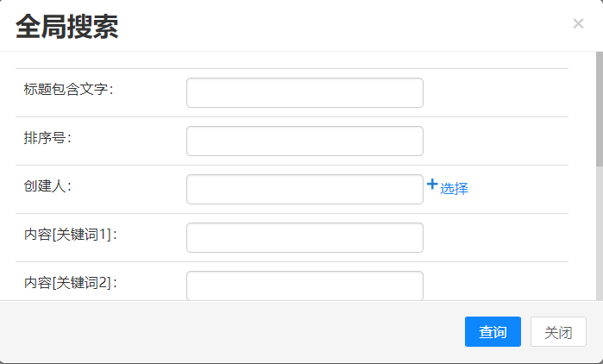Click the 标题包含文字 field label
The image size is (603, 364).
point(69,89)
